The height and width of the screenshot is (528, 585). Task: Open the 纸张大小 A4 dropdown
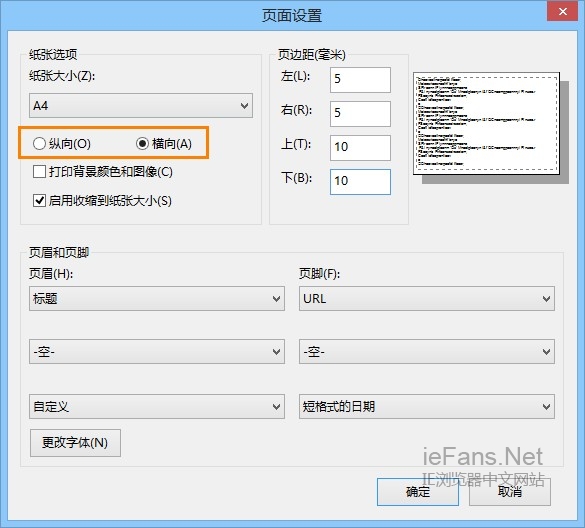[141, 106]
